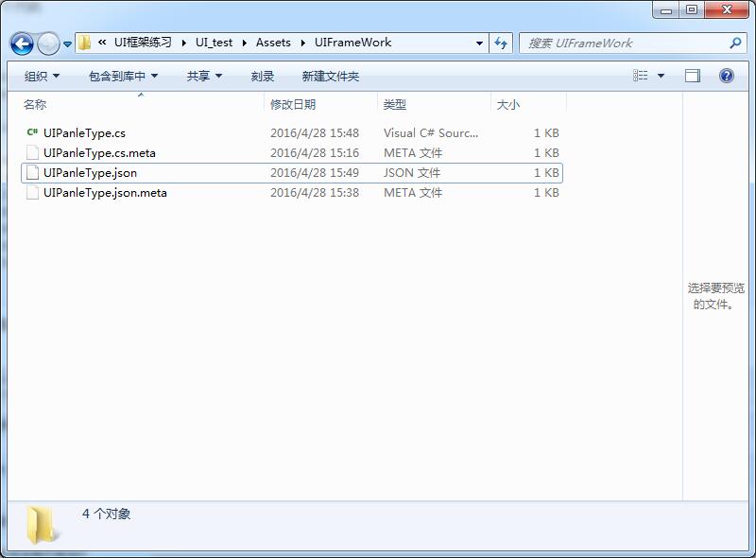
Task: Click the JSON 文件 type cell
Action: [x=412, y=172]
